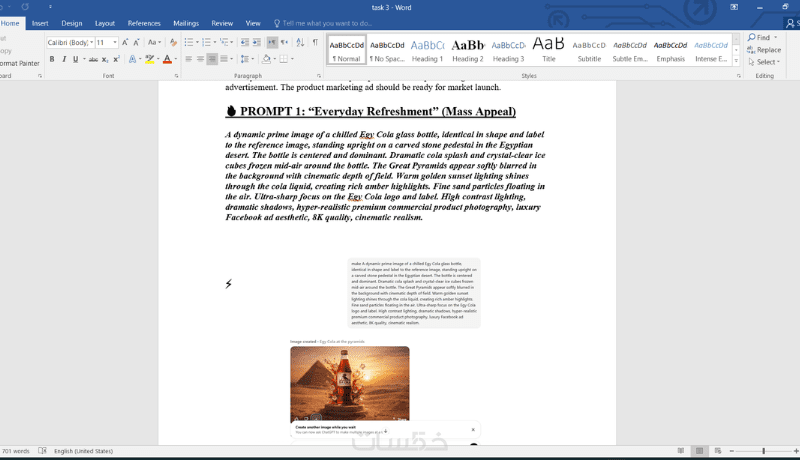The image size is (800, 460).
Task: Open proofing errors icon in status bar
Action: click(x=42, y=451)
